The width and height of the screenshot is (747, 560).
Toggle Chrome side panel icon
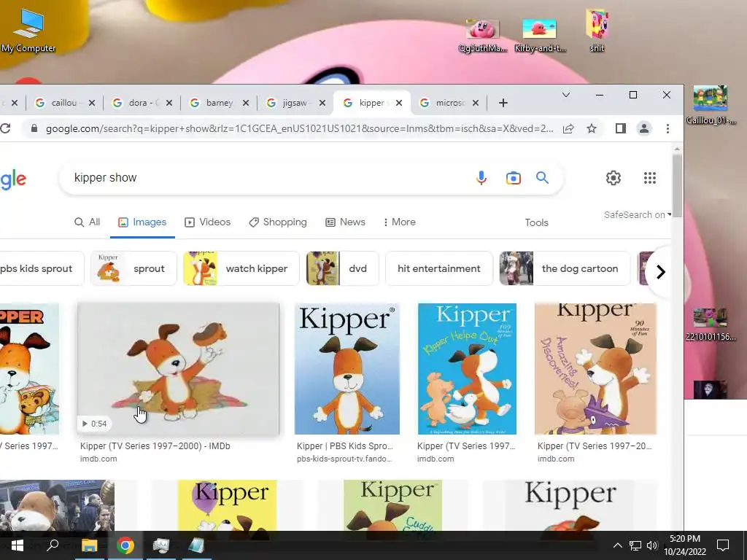620,128
